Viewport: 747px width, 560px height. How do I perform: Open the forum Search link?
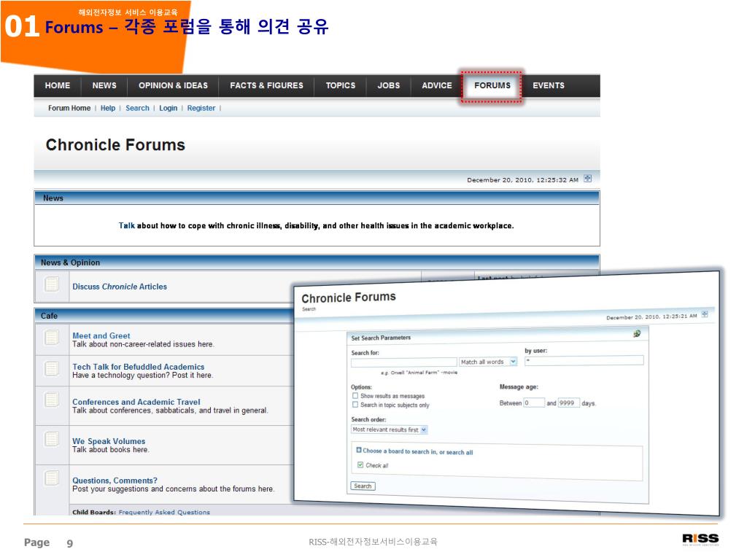coord(137,108)
